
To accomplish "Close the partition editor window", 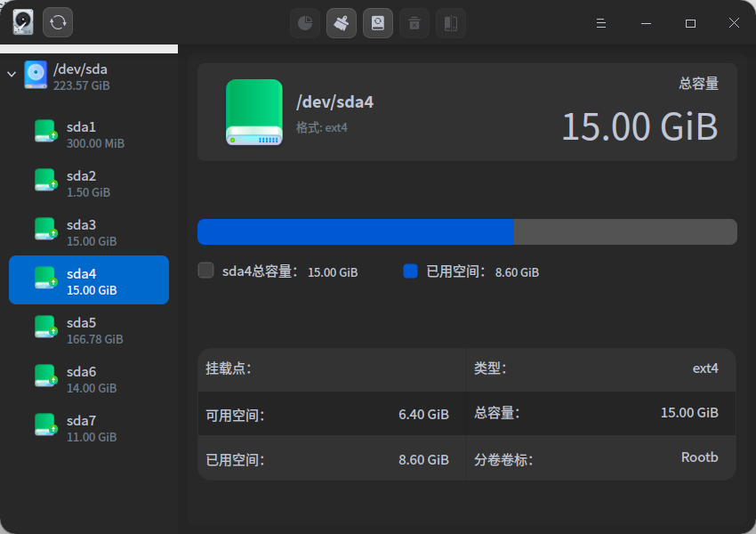I will point(734,22).
